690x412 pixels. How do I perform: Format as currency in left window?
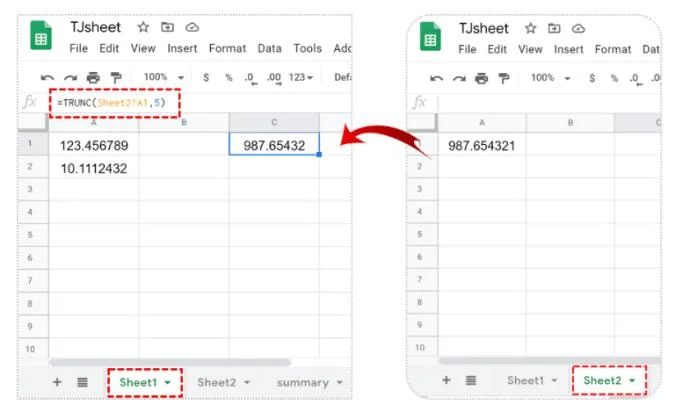(206, 77)
